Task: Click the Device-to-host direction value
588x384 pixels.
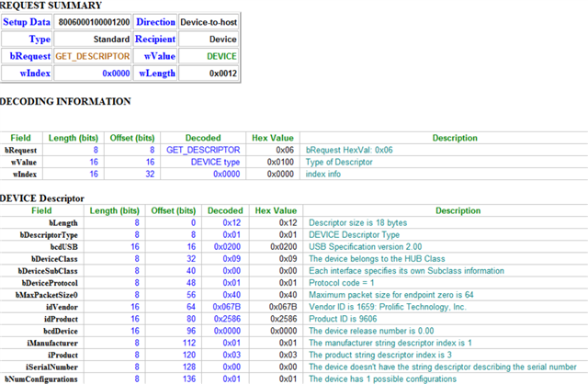Action: (x=209, y=22)
